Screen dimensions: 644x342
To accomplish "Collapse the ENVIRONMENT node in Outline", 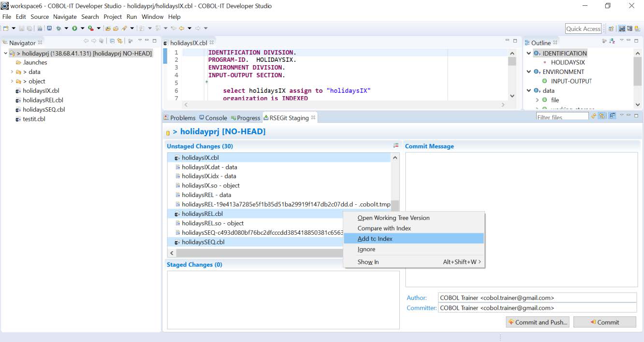I will click(529, 72).
